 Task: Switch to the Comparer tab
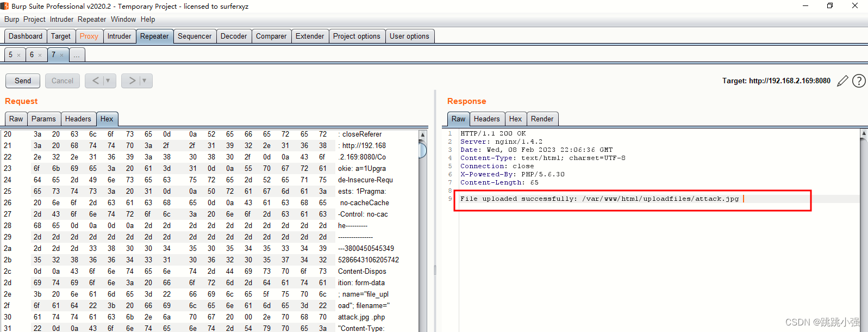271,36
